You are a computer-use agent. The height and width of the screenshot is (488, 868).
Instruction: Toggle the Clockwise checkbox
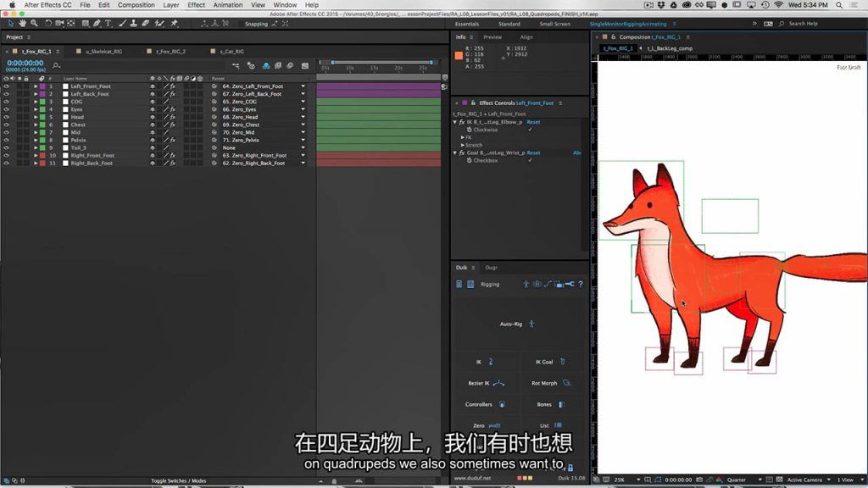point(530,130)
